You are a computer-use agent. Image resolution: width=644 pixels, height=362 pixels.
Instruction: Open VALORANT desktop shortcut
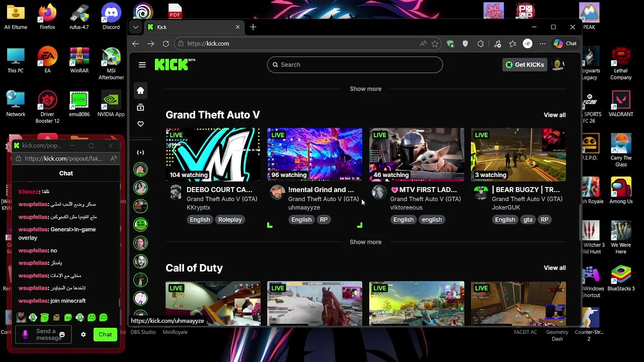pyautogui.click(x=621, y=104)
